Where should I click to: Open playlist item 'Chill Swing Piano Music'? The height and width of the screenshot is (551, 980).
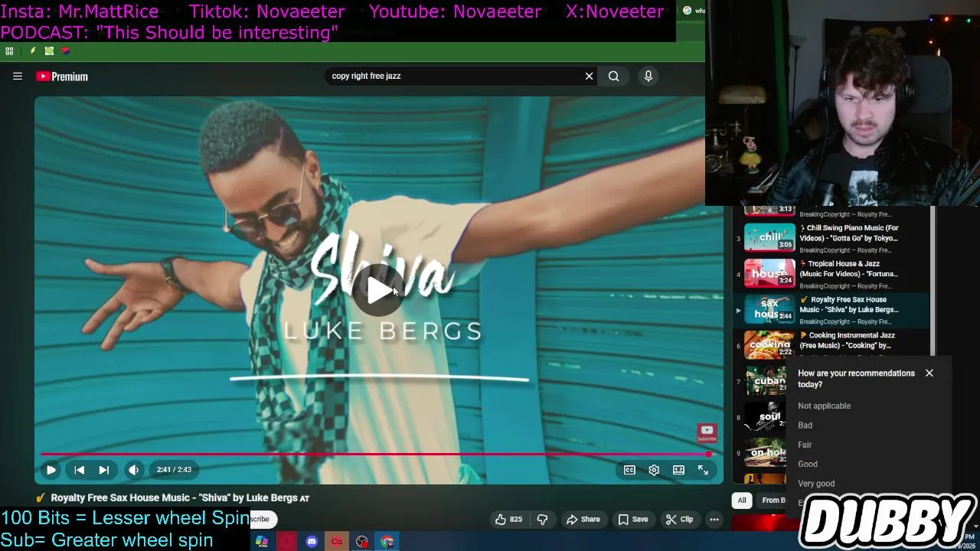click(x=831, y=238)
